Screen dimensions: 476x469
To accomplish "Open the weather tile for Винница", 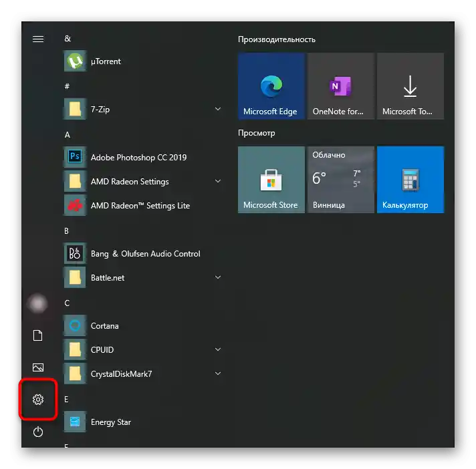I will pyautogui.click(x=340, y=180).
